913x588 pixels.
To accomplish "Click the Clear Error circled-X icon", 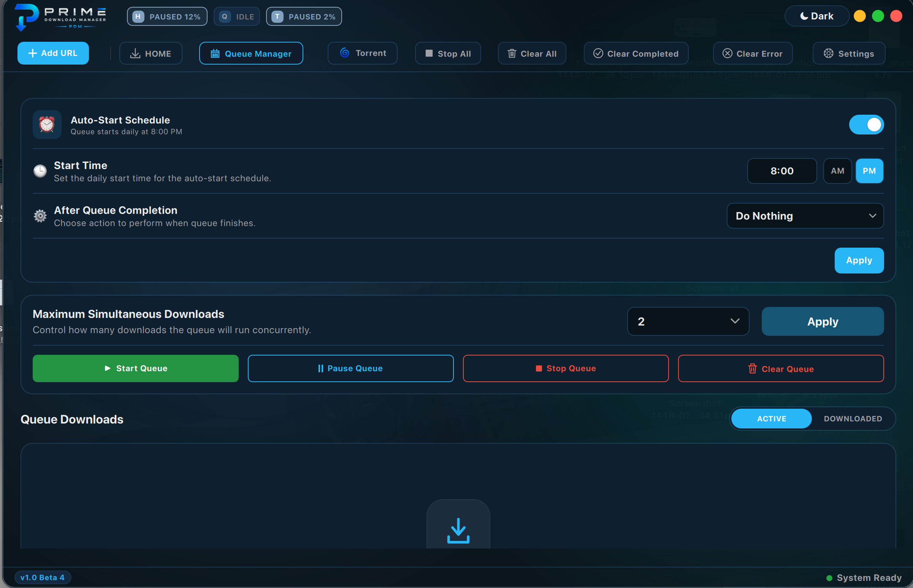I will pos(728,53).
